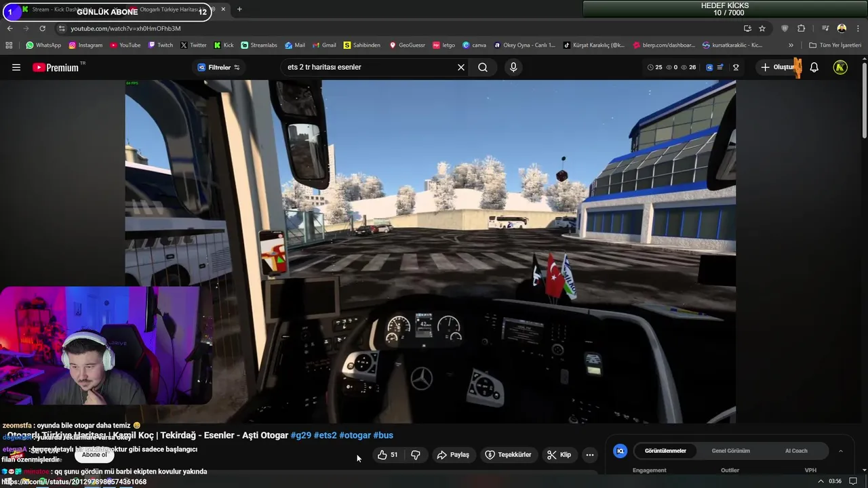Screen dimensions: 868x488
Task: Expand the system tray hidden icons arrow
Action: point(821,481)
